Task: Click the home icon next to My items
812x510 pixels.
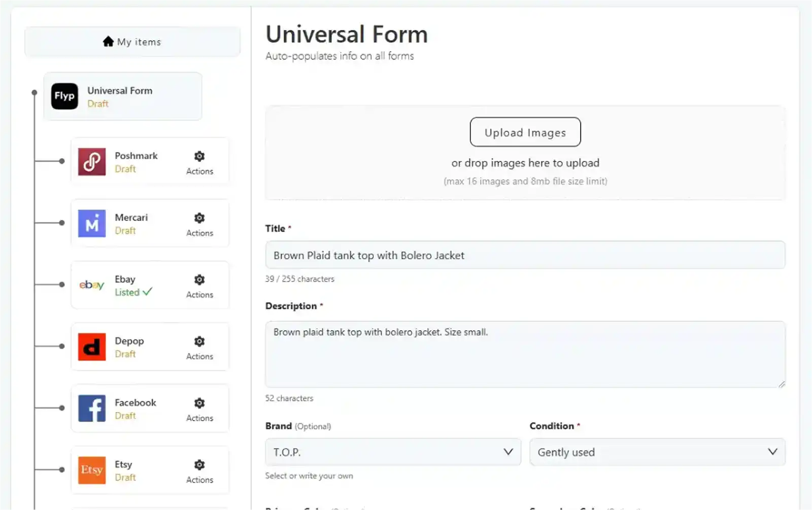Action: tap(108, 41)
